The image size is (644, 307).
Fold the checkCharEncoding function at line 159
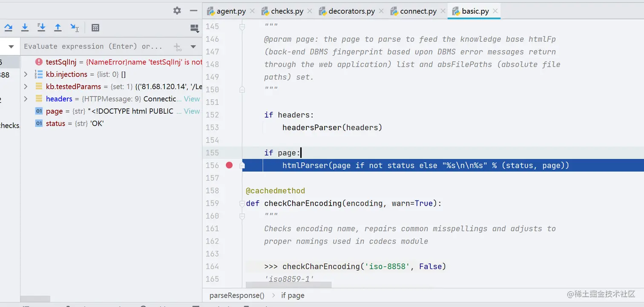point(242,204)
